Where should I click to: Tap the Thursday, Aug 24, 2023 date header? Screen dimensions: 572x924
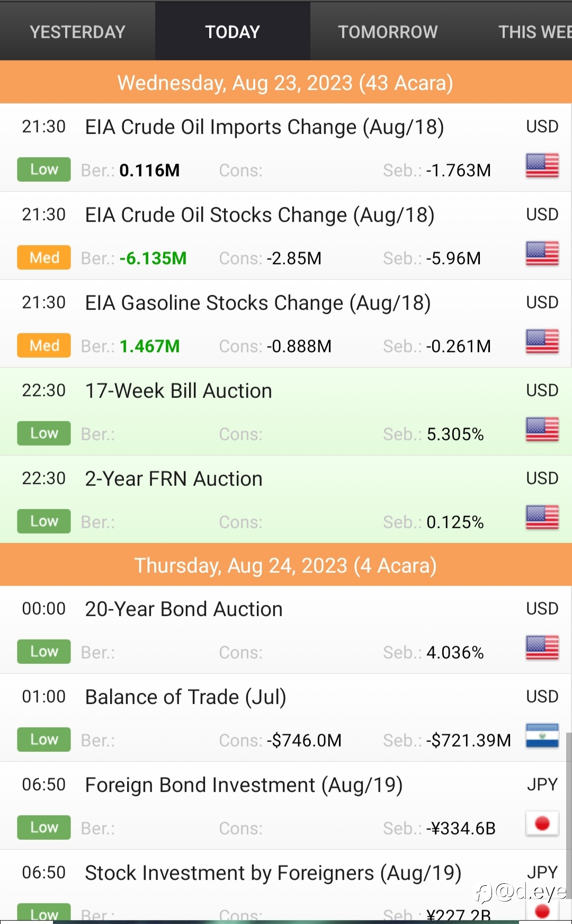pyautogui.click(x=285, y=566)
